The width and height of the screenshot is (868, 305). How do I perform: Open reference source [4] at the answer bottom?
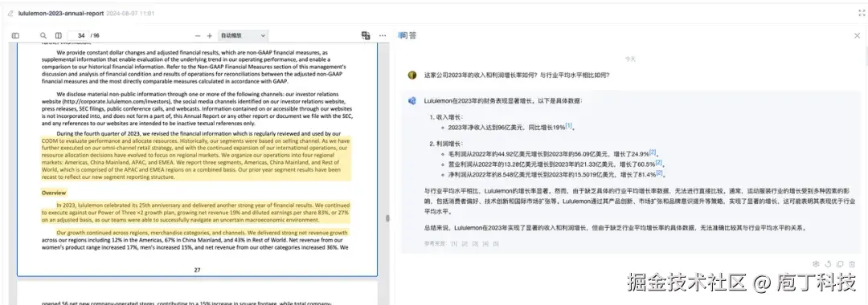pyautogui.click(x=486, y=243)
